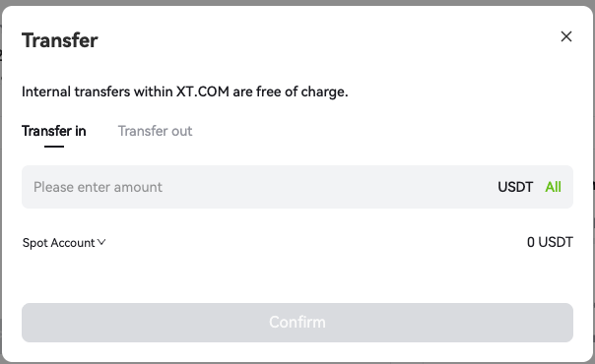
Task: Click the internal transfers free of charge notice
Action: pos(185,91)
